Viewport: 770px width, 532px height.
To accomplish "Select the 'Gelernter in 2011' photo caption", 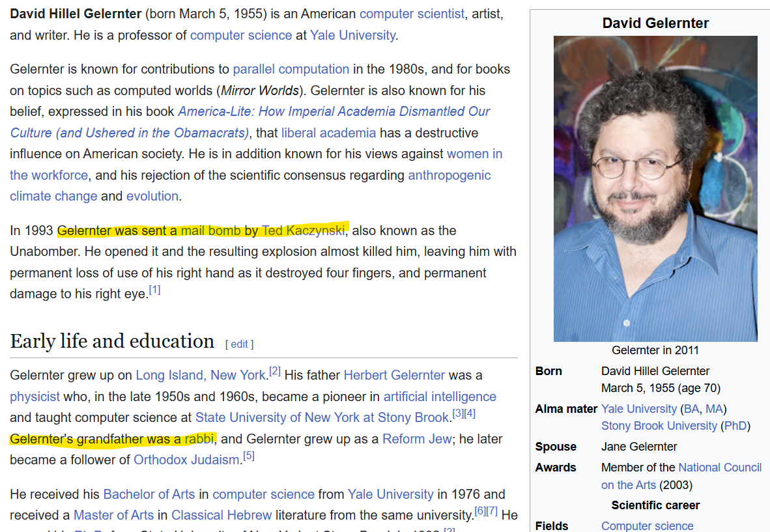I will click(x=655, y=350).
